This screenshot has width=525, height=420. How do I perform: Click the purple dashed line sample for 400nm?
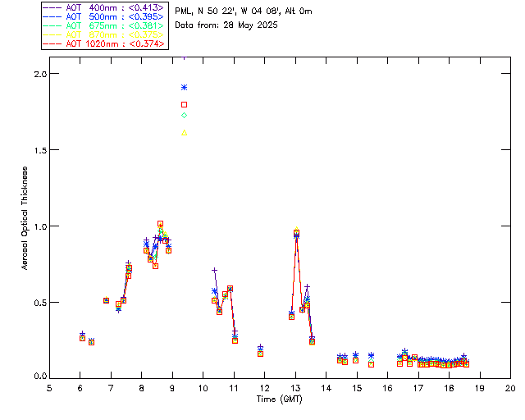(x=53, y=7)
